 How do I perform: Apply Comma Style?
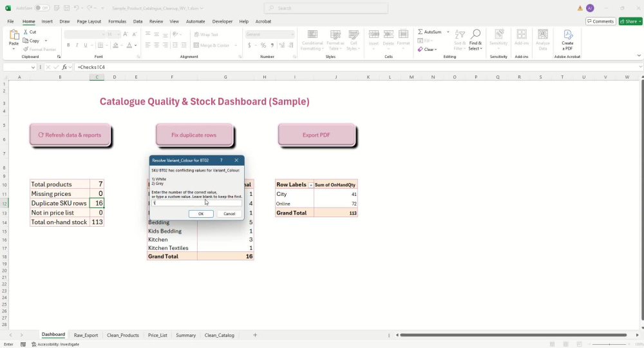[272, 45]
